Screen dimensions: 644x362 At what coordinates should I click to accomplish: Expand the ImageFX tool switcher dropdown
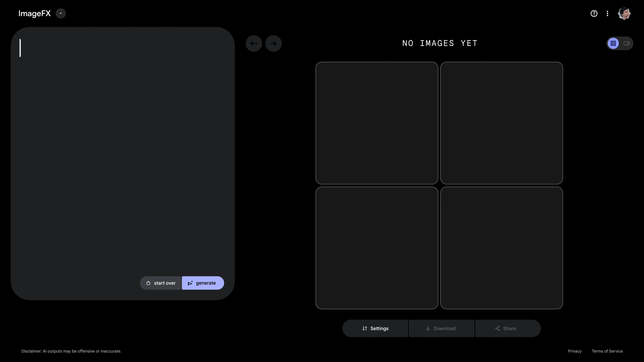coord(61,13)
